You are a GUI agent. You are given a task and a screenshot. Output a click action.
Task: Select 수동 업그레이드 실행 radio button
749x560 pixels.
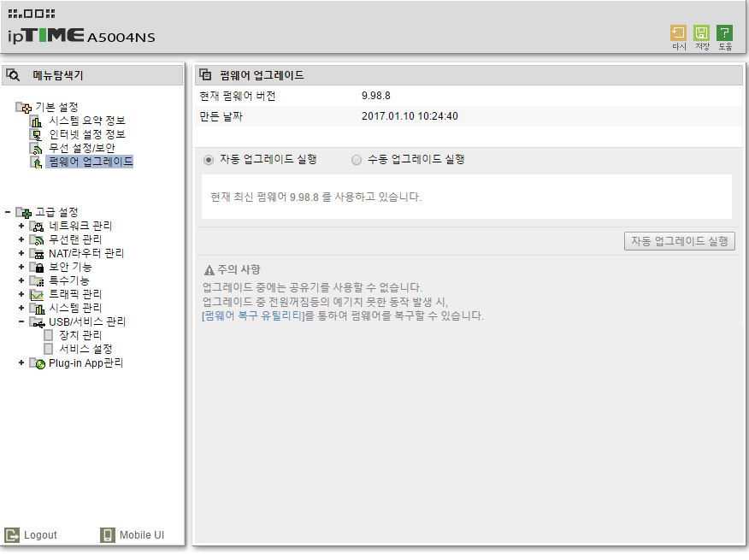click(x=357, y=160)
